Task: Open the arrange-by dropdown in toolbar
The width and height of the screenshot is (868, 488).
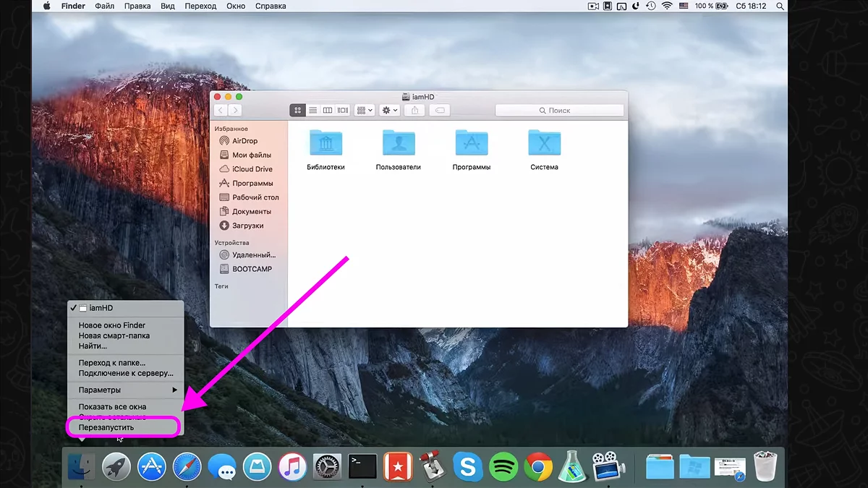Action: tap(365, 110)
